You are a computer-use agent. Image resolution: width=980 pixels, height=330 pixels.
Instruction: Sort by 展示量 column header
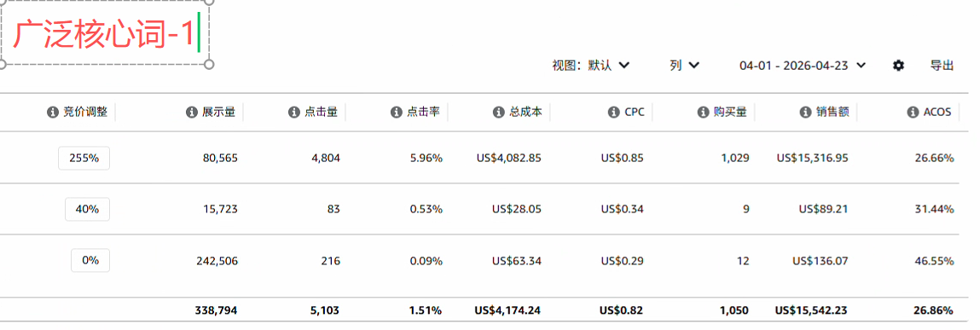tap(218, 112)
